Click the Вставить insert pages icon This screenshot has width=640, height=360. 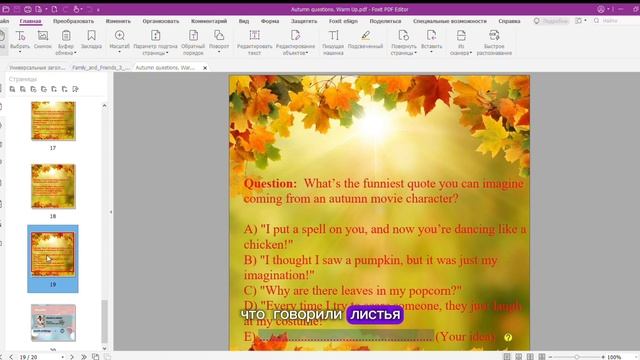click(x=431, y=36)
